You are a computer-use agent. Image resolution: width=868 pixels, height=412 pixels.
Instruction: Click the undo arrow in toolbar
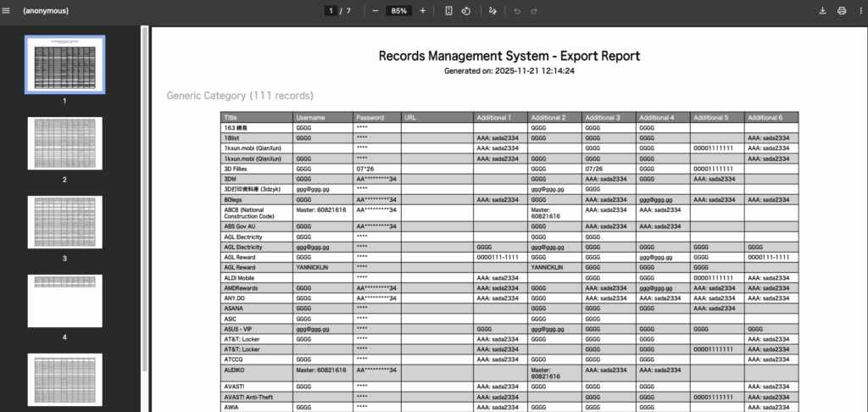tap(517, 11)
